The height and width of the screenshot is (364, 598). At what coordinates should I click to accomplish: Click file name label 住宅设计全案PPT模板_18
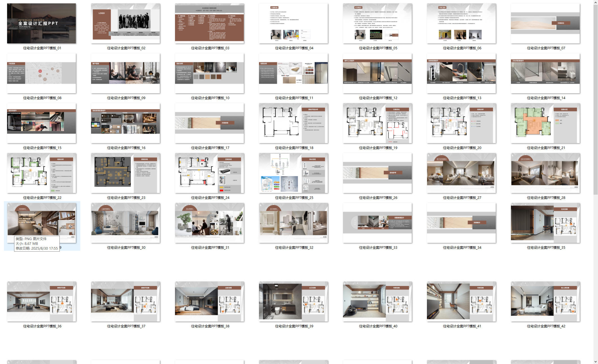294,148
